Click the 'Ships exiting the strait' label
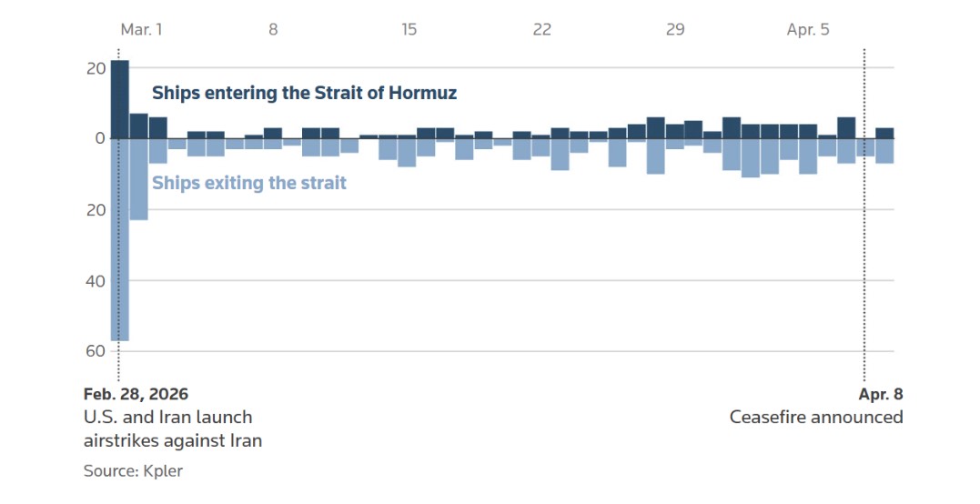 (249, 183)
